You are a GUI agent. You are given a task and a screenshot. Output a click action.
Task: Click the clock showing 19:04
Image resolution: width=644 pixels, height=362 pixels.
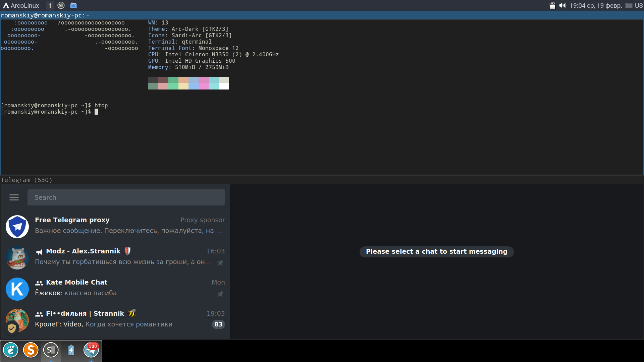pyautogui.click(x=596, y=5)
